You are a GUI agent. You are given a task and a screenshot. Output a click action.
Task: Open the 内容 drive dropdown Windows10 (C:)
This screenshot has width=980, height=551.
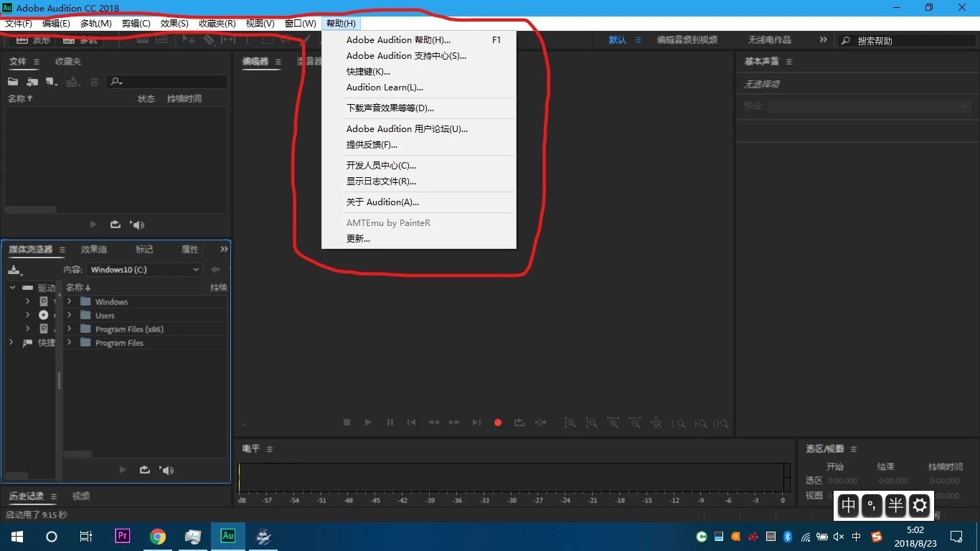(x=144, y=270)
